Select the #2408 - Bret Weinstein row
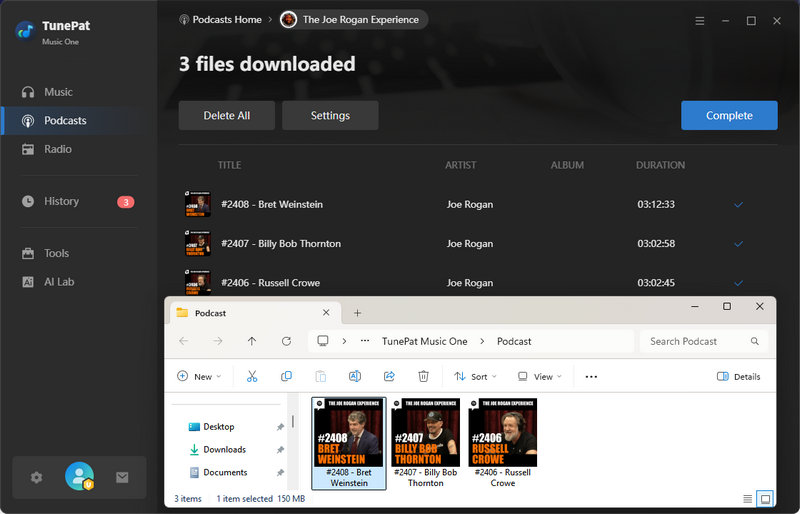The width and height of the screenshot is (800, 514). [478, 204]
